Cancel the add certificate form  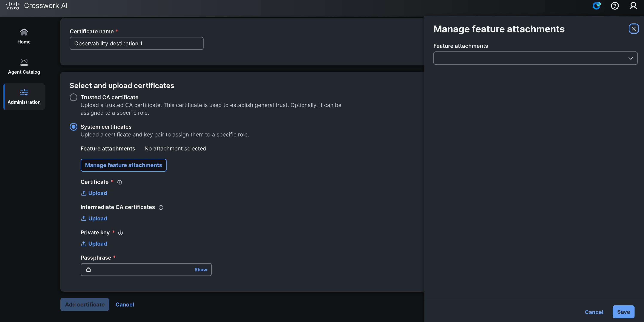point(125,305)
